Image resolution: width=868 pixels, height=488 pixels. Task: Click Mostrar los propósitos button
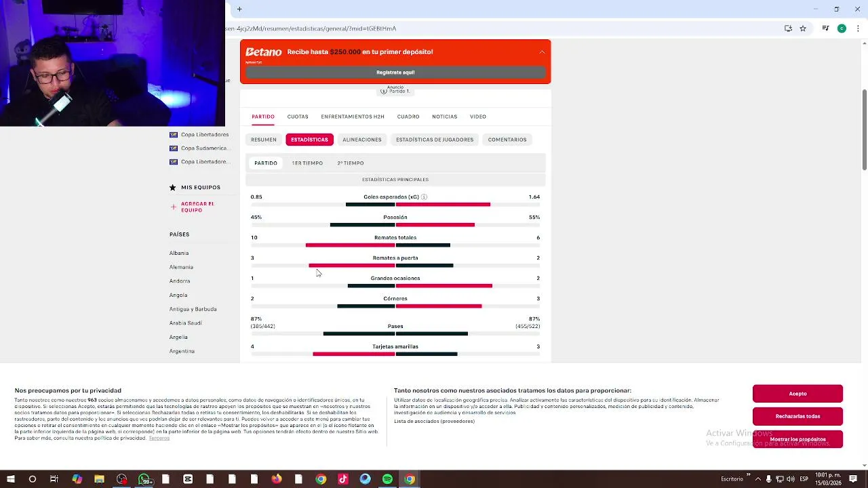[797, 439]
